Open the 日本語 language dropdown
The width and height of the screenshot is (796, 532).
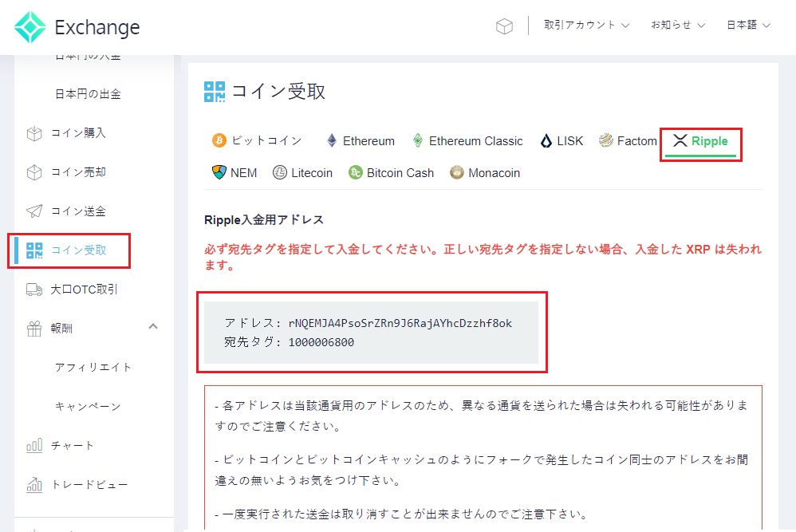pyautogui.click(x=748, y=26)
